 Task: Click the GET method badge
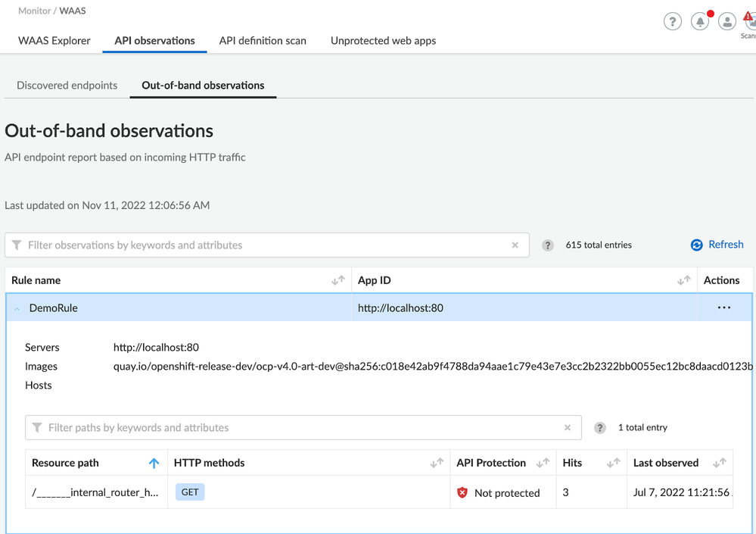pyautogui.click(x=190, y=492)
